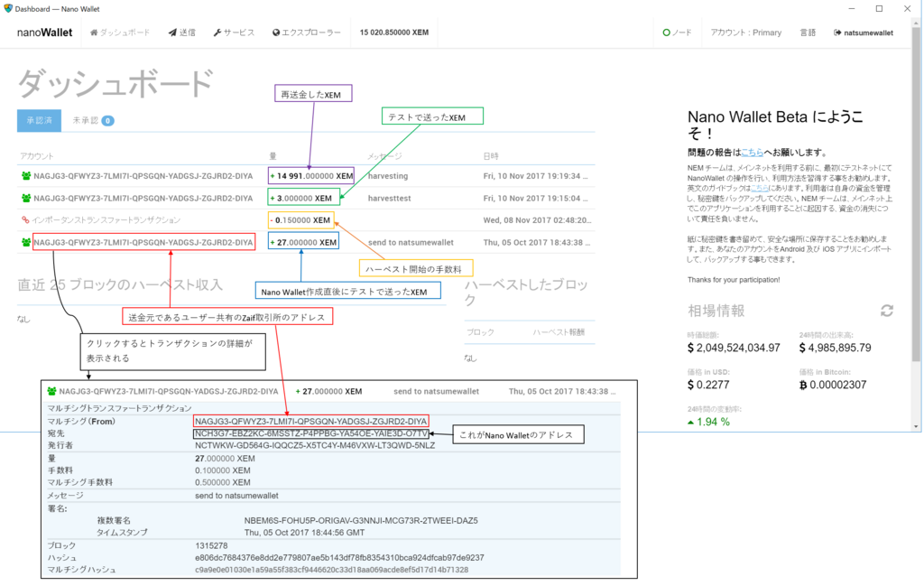The height and width of the screenshot is (586, 924).
Task: Open the アカウント: Primary account dropdown
Action: [x=746, y=33]
